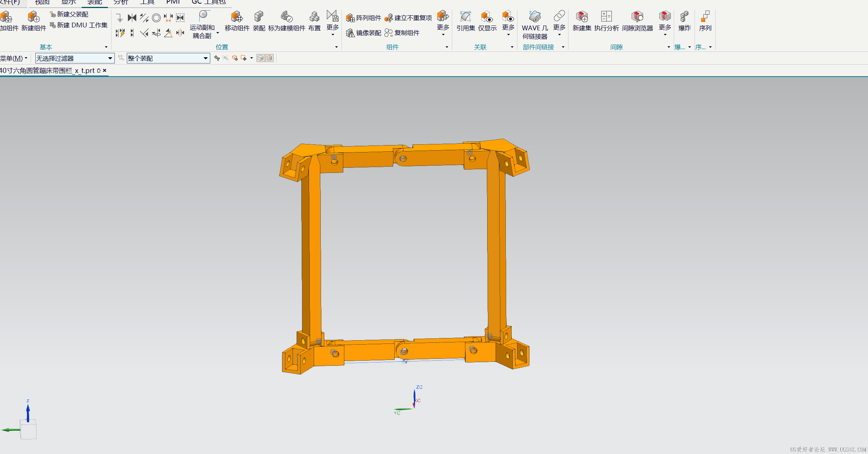Click the New Component (新建组件) icon
Viewport: 868px width, 454px height.
coord(34,17)
